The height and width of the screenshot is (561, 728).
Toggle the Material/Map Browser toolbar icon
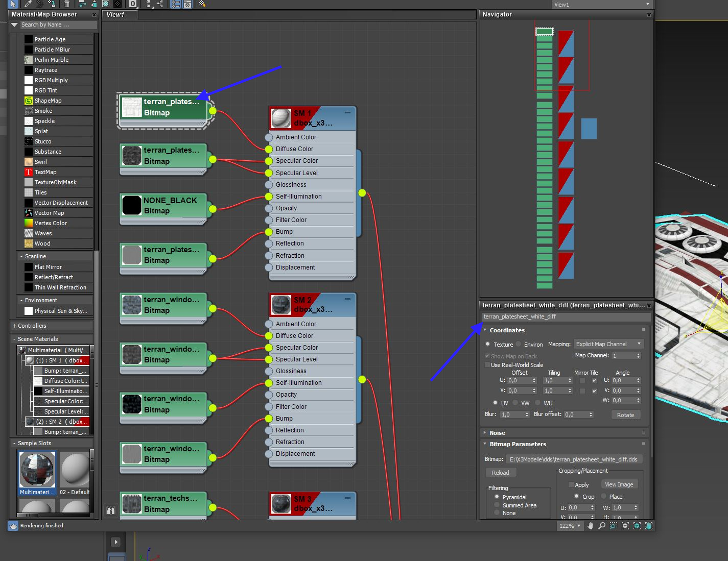click(x=175, y=4)
